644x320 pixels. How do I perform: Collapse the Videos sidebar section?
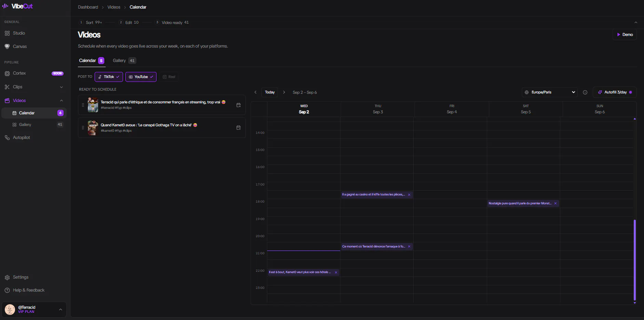click(62, 101)
